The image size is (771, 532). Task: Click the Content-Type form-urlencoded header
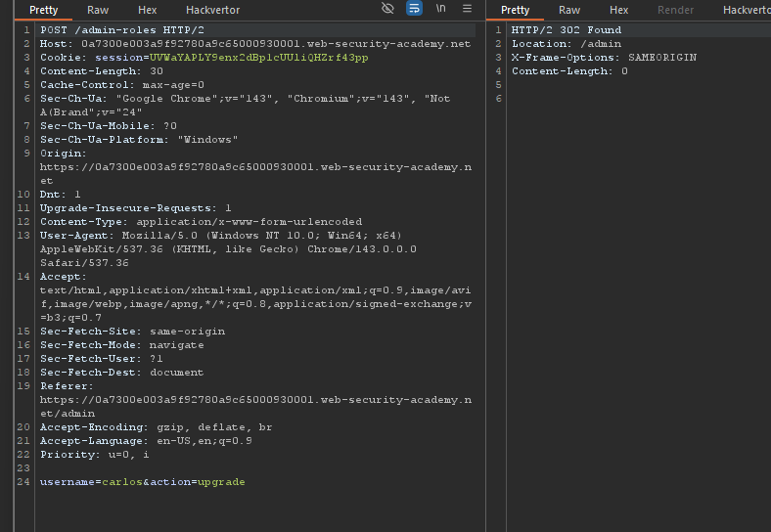pos(202,222)
